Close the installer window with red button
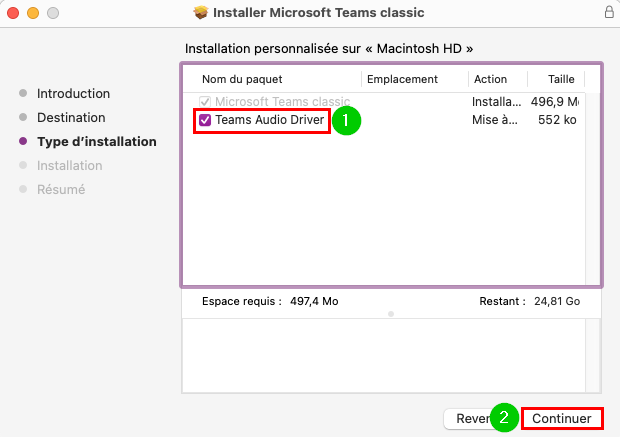This screenshot has height=437, width=620. pyautogui.click(x=13, y=13)
